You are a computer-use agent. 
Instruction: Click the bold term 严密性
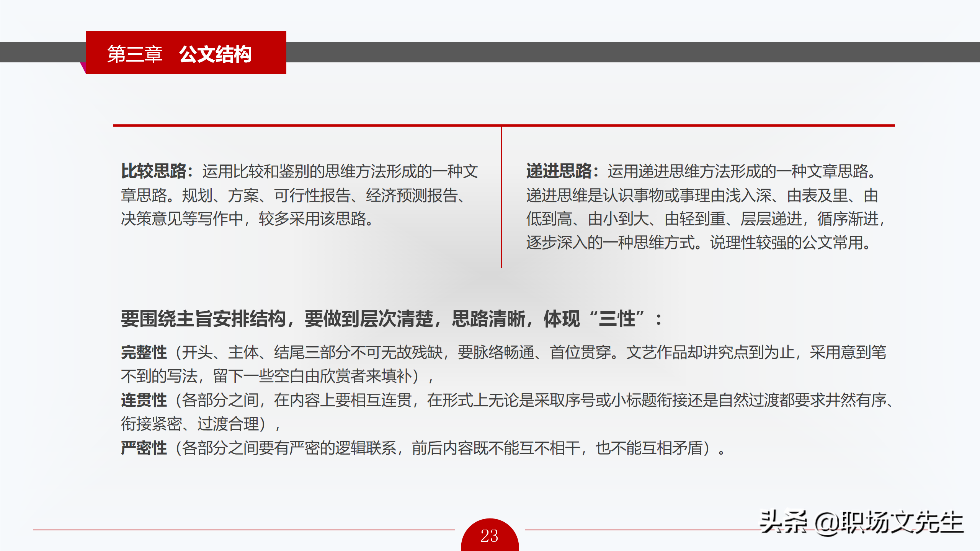144,448
